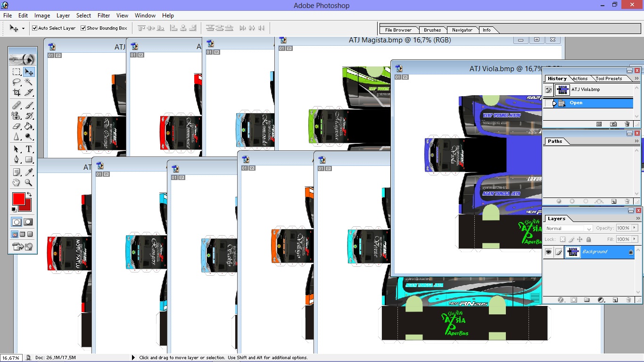Toggle lock transparent pixels in Layers panel
The width and height of the screenshot is (644, 362).
tap(562, 239)
